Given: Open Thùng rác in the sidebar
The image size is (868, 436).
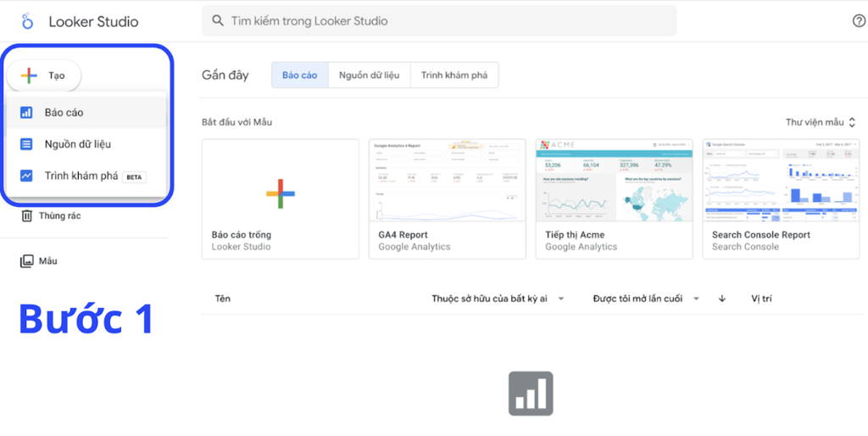Looking at the screenshot, I should click(x=51, y=215).
